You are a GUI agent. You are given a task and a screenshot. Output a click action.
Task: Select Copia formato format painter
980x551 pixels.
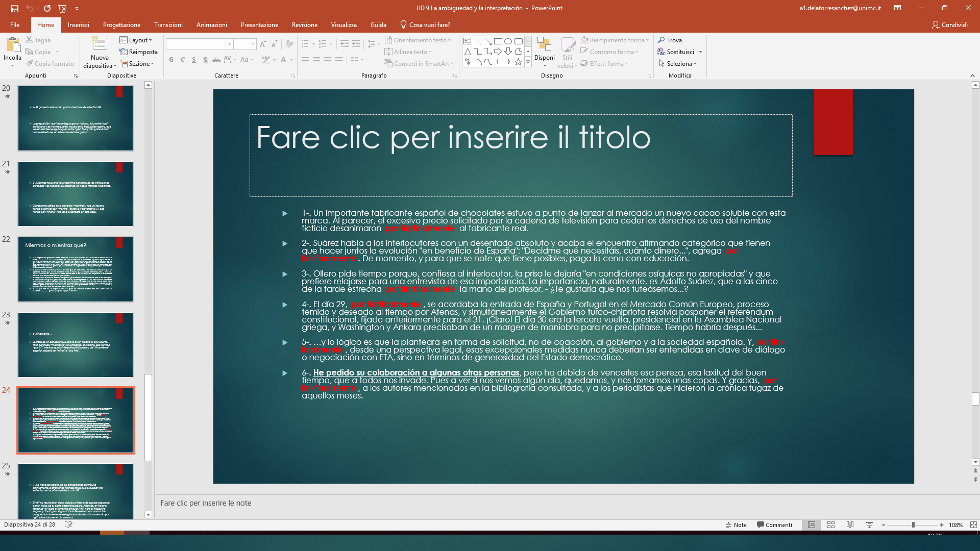tap(50, 64)
